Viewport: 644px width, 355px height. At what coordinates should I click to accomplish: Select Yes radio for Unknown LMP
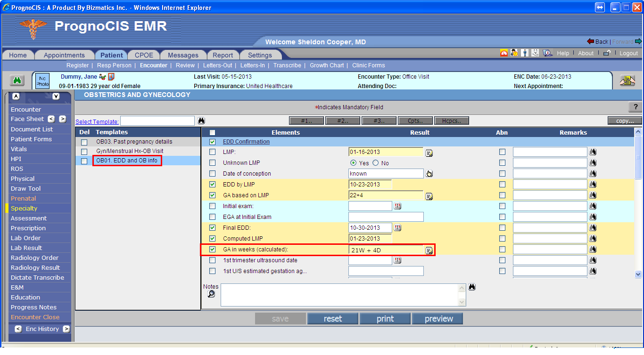click(x=353, y=163)
